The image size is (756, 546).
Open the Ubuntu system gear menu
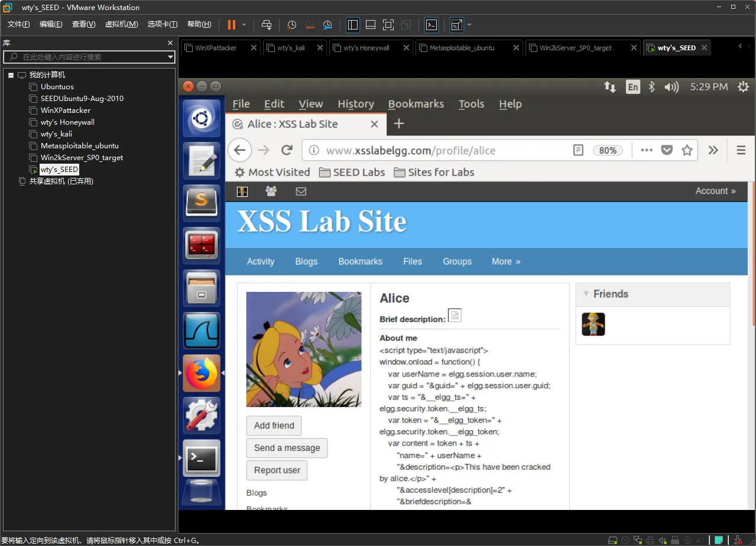pyautogui.click(x=743, y=87)
